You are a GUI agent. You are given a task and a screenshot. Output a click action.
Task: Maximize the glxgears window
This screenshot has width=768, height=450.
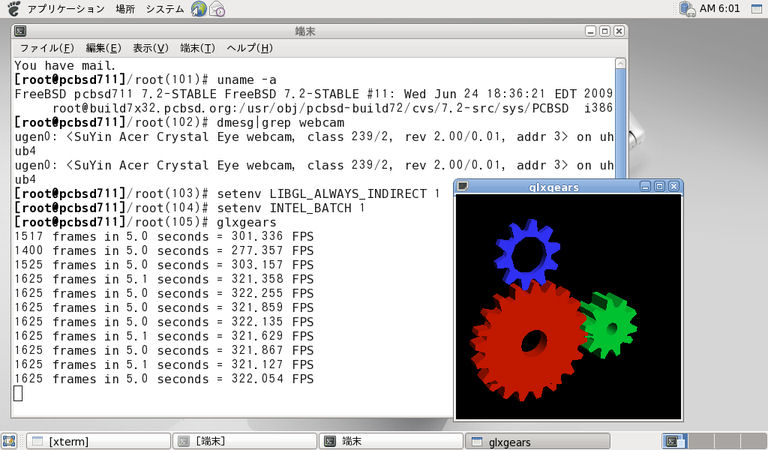660,186
